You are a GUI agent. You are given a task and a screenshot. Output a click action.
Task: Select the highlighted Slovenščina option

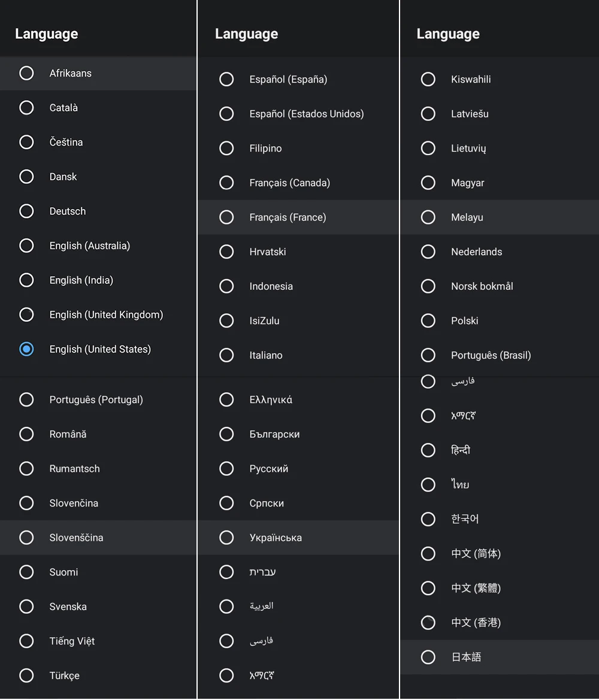click(98, 538)
